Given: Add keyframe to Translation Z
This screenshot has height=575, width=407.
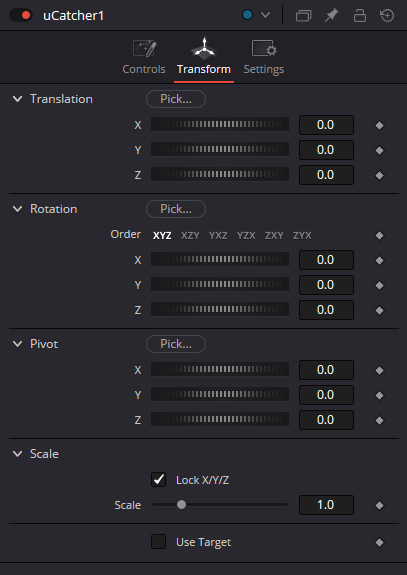Looking at the screenshot, I should point(380,175).
